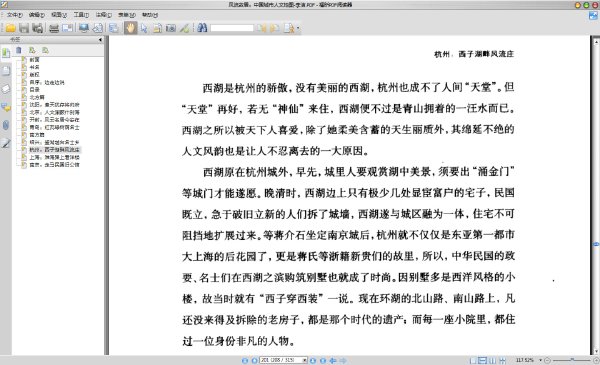Image resolution: width=600 pixels, height=365 pixels.
Task: Switch to continuous facing view mode
Action: tap(502, 360)
